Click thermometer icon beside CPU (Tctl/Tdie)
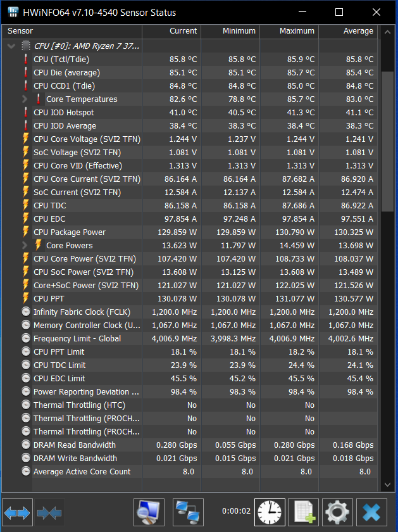The height and width of the screenshot is (532, 398). pos(26,60)
